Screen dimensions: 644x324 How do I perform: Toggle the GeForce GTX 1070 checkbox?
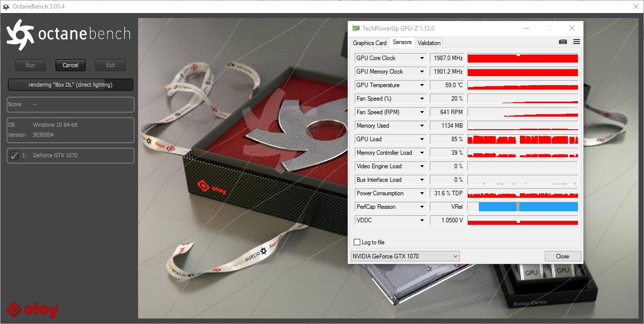14,155
